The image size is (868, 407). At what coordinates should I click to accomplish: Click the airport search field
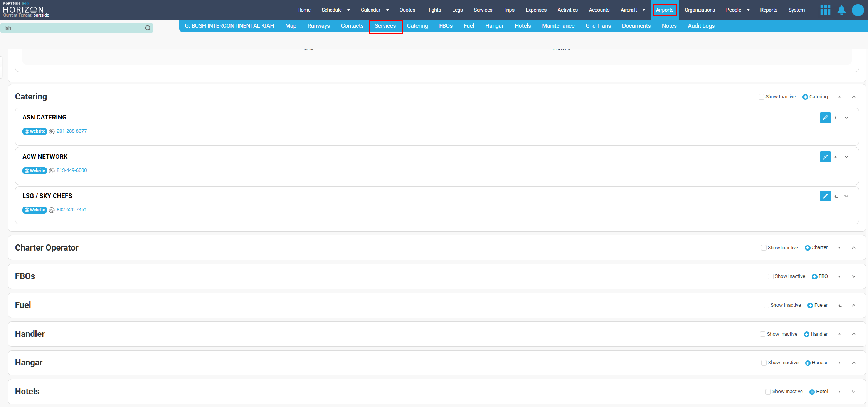coord(73,28)
